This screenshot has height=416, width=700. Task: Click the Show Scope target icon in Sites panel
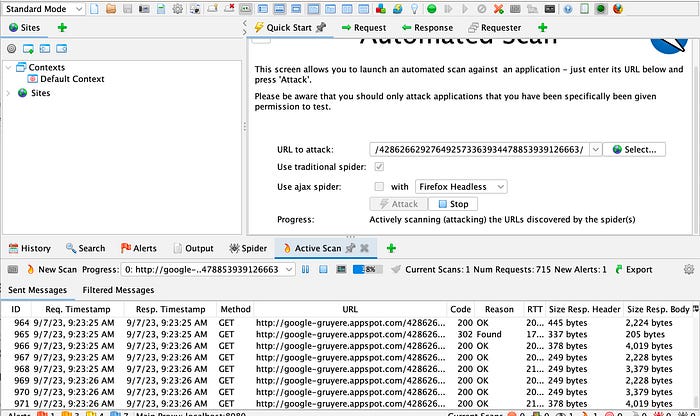point(12,49)
